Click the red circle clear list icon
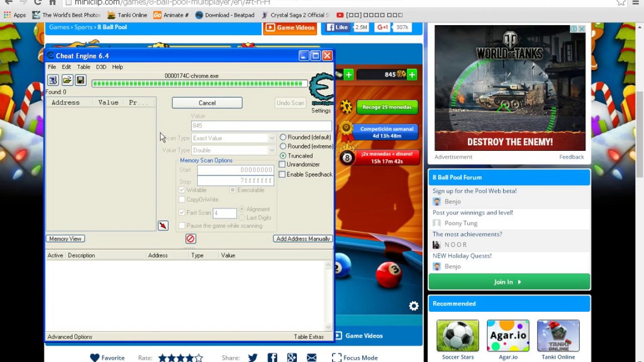 coord(191,239)
